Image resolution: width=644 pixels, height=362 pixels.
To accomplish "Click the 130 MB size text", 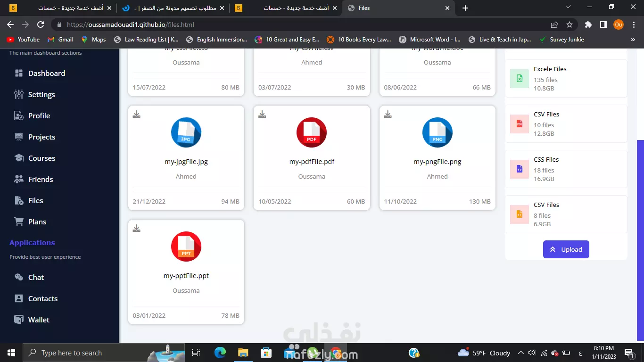I will pyautogui.click(x=480, y=201).
